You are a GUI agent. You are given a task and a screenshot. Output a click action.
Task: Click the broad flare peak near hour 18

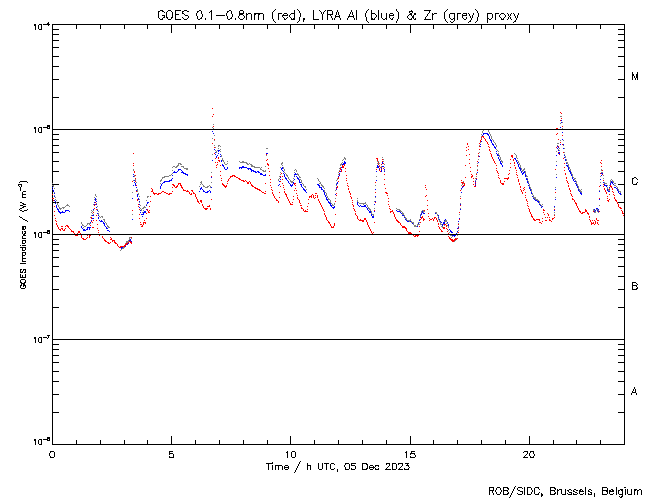[x=485, y=132]
